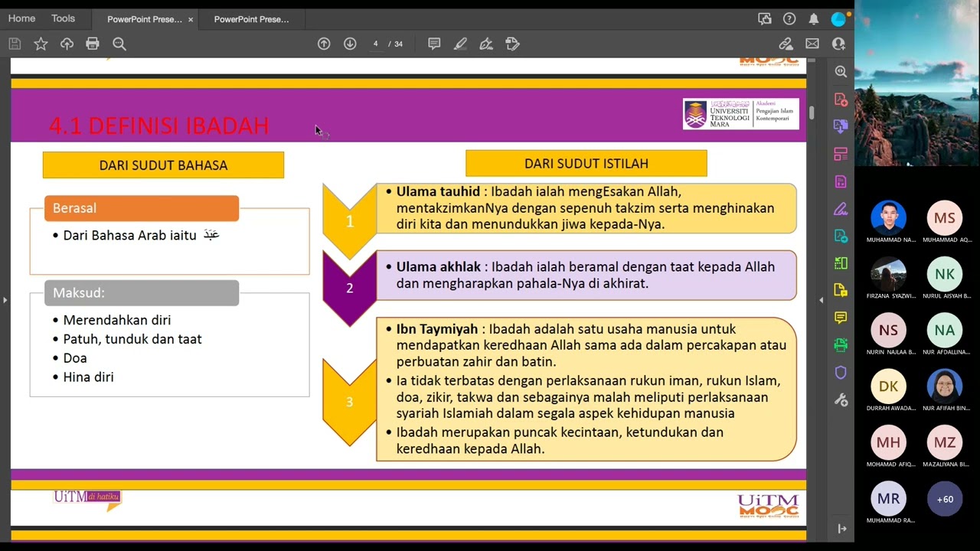Click the Ulama tauhid definition text
The image size is (980, 551).
click(x=586, y=208)
